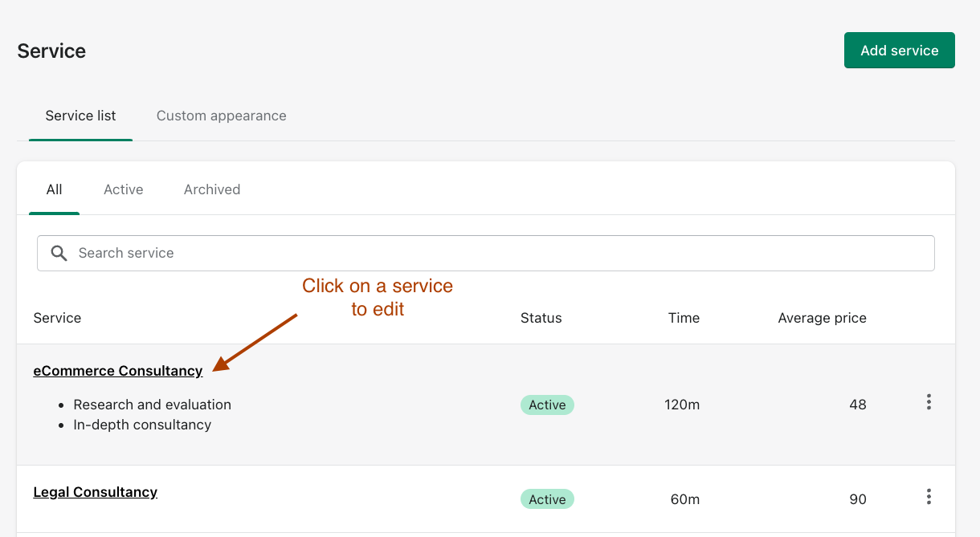Click the Active badge on Legal Consultancy
This screenshot has width=980, height=537.
coord(547,498)
